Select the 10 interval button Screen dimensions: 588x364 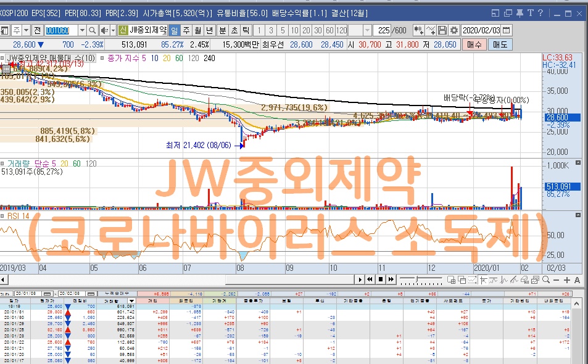295,30
